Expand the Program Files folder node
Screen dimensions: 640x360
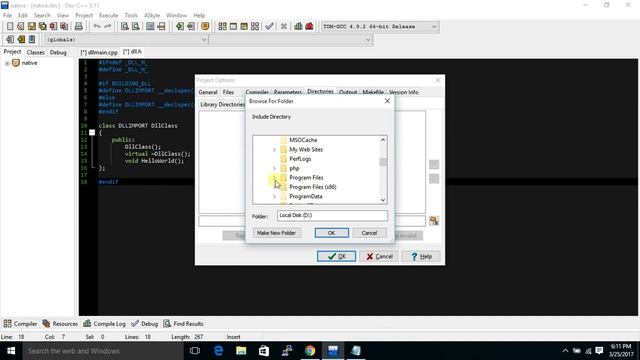pos(274,178)
